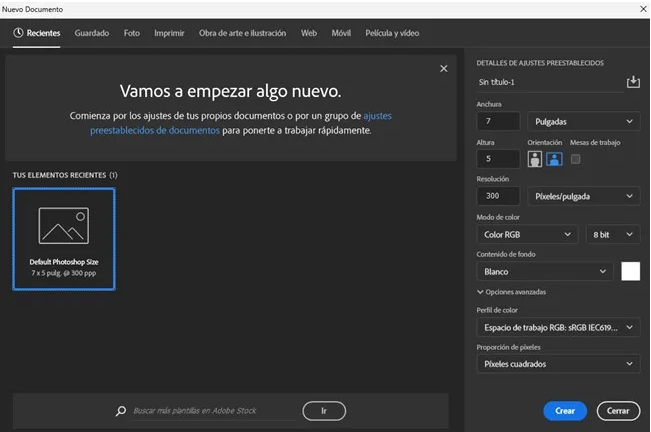This screenshot has width=651, height=432.
Task: Collapse the Opciones avanzadas section
Action: point(512,292)
